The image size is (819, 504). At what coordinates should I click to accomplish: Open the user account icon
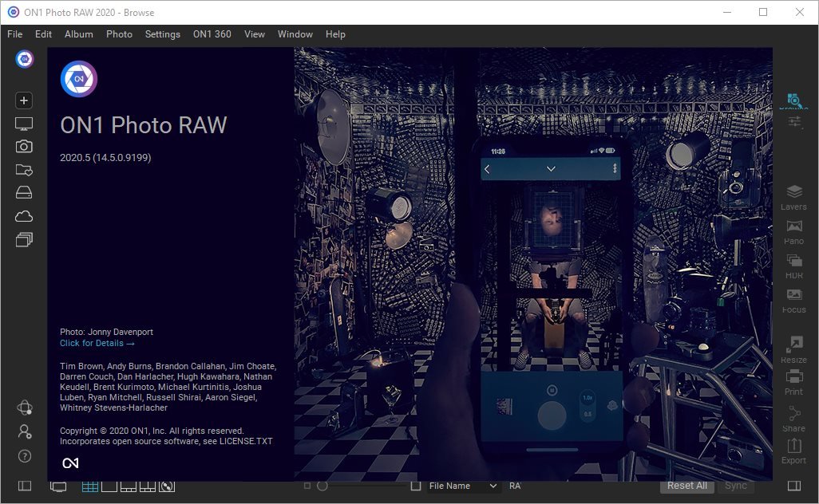[25, 431]
